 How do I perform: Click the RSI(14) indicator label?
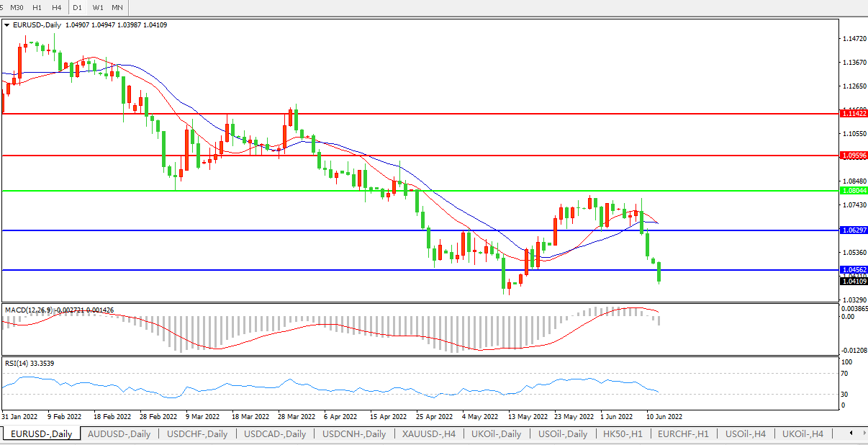pos(17,364)
